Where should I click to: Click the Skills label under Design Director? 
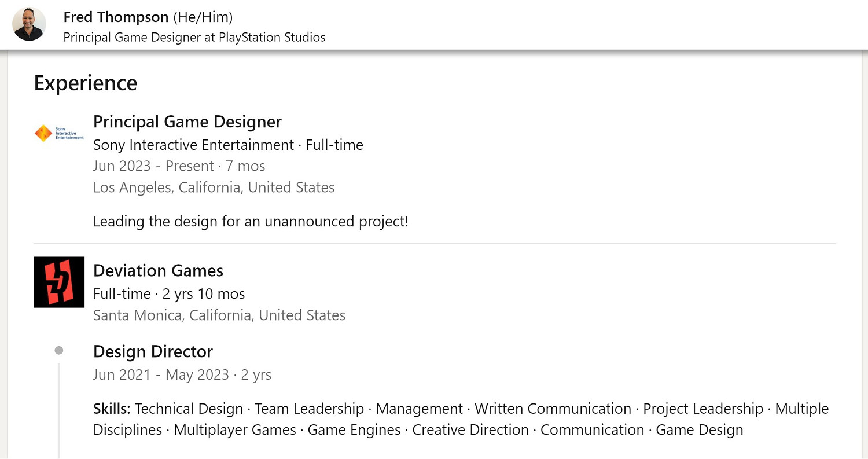(112, 409)
